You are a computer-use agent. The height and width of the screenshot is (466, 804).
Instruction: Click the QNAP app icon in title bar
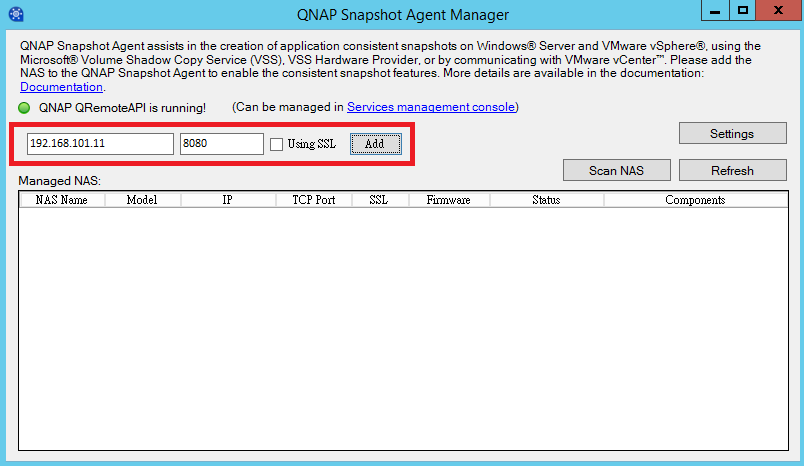(16, 14)
